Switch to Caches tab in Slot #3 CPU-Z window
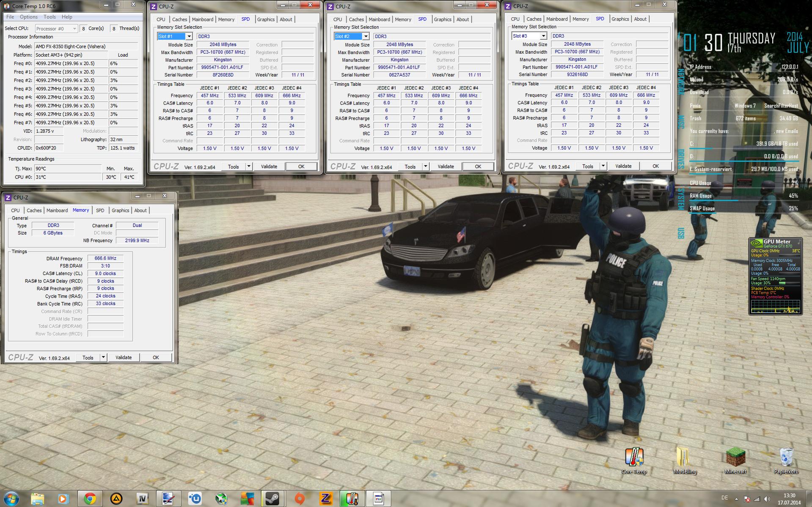This screenshot has height=507, width=812. (534, 19)
